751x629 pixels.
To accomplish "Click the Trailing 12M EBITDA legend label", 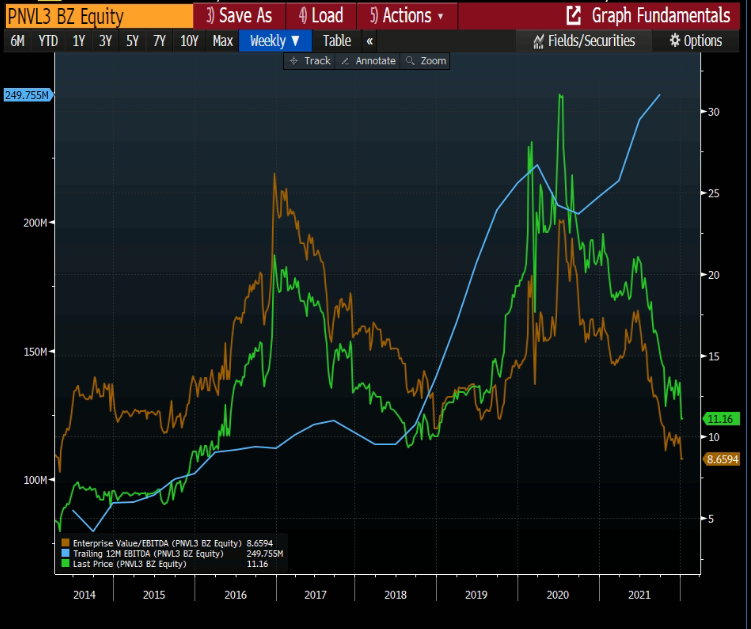I will click(x=148, y=554).
